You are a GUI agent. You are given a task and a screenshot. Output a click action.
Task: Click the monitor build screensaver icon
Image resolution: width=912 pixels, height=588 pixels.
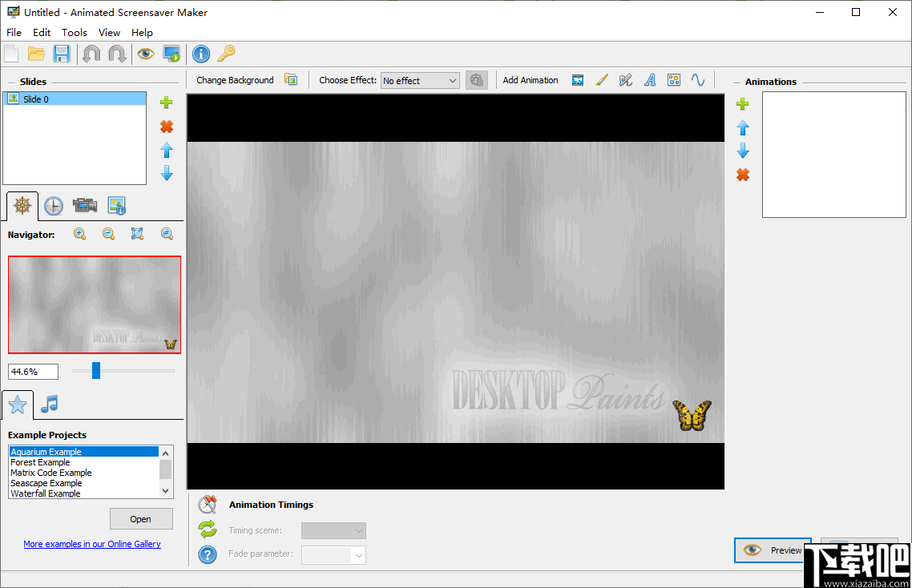click(x=172, y=54)
